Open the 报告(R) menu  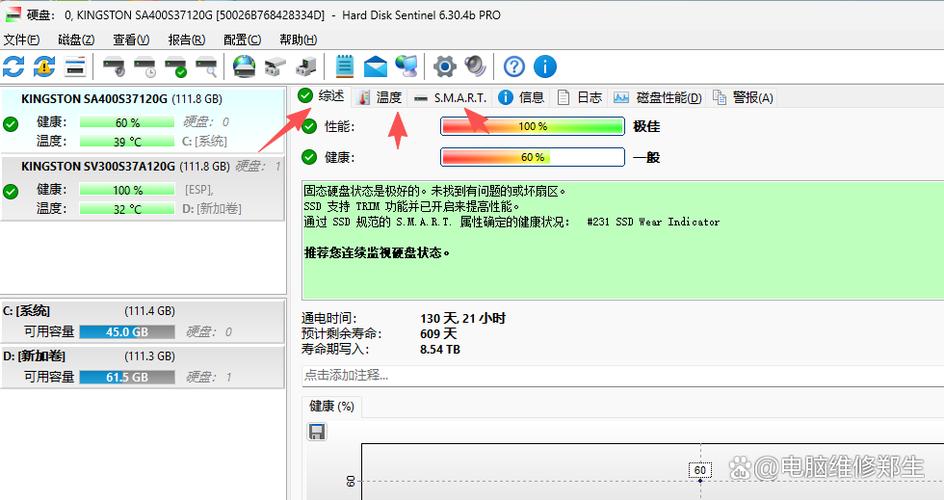187,40
